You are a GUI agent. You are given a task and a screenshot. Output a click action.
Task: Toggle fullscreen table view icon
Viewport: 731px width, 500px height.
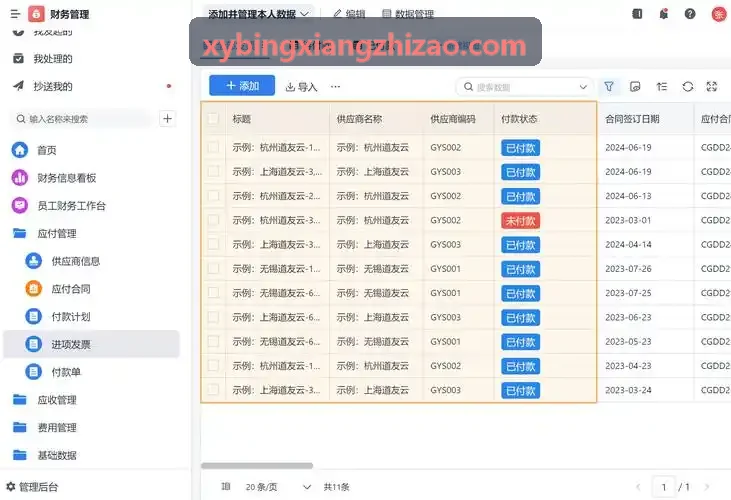pyautogui.click(x=712, y=87)
